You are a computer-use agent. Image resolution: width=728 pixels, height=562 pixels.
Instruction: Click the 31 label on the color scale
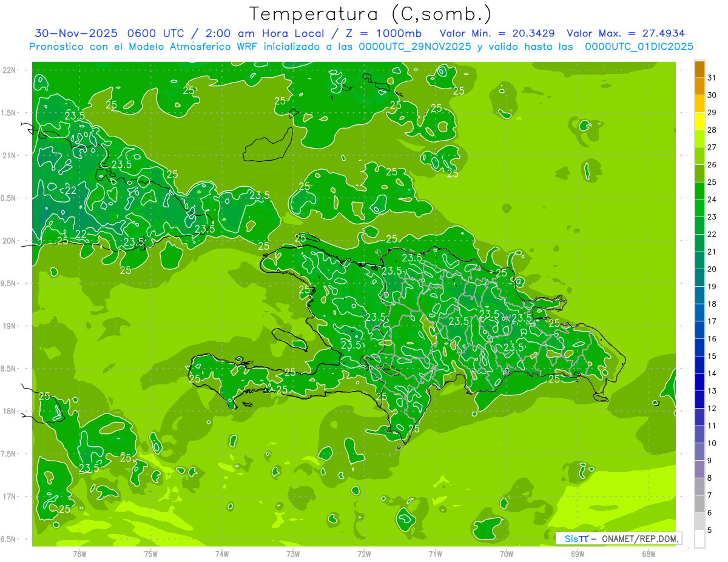(712, 78)
